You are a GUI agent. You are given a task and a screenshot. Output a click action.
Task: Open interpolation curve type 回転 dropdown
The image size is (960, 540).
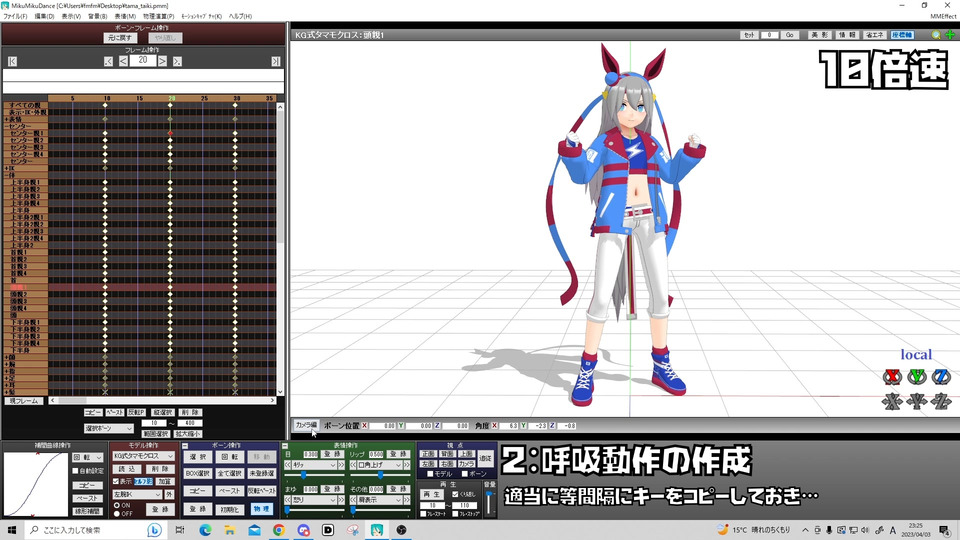pos(88,457)
